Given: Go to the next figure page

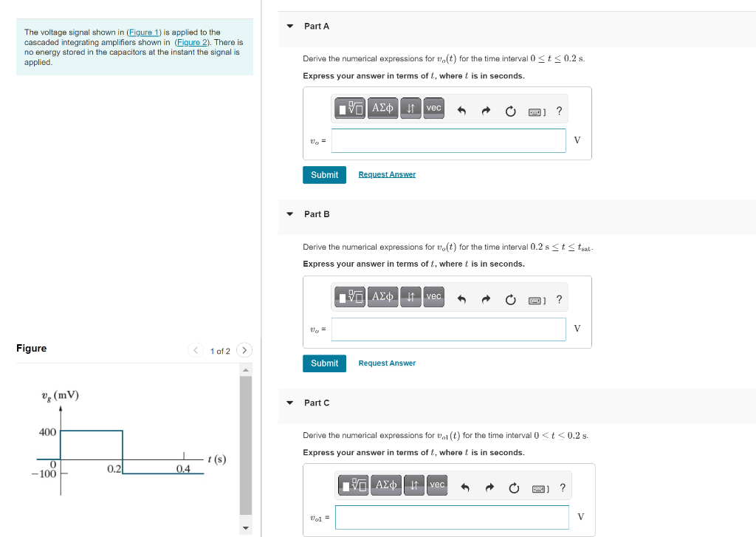Looking at the screenshot, I should (244, 350).
